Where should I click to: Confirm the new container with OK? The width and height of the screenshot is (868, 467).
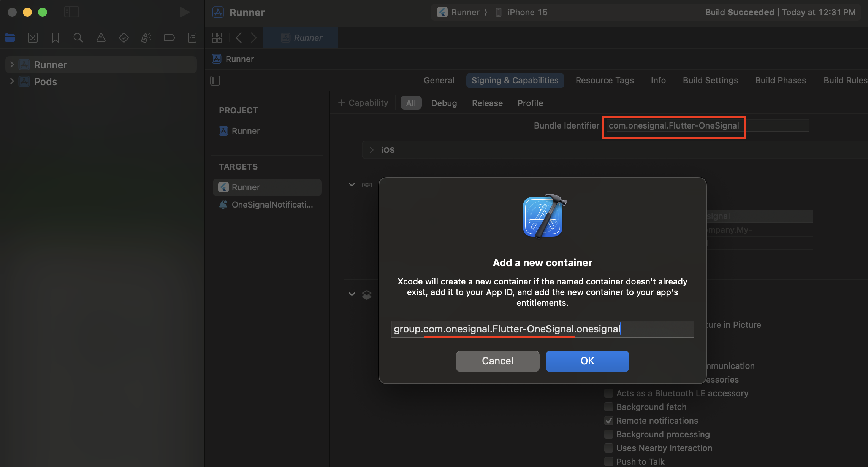[587, 361]
